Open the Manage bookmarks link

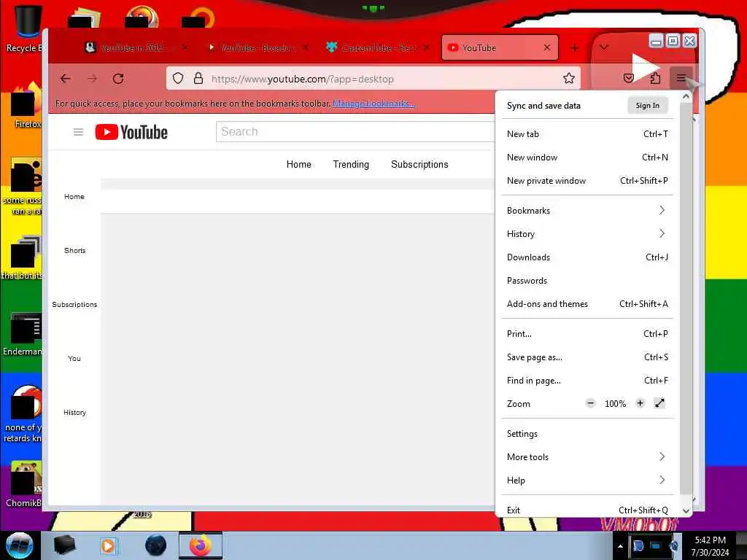pos(373,104)
